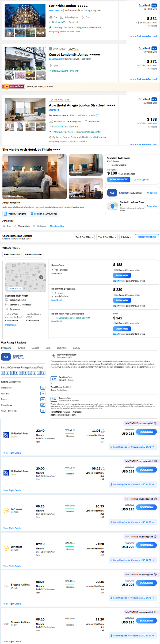Click the Property Highlights building icon
This screenshot has width=160, height=644.
(5, 214)
